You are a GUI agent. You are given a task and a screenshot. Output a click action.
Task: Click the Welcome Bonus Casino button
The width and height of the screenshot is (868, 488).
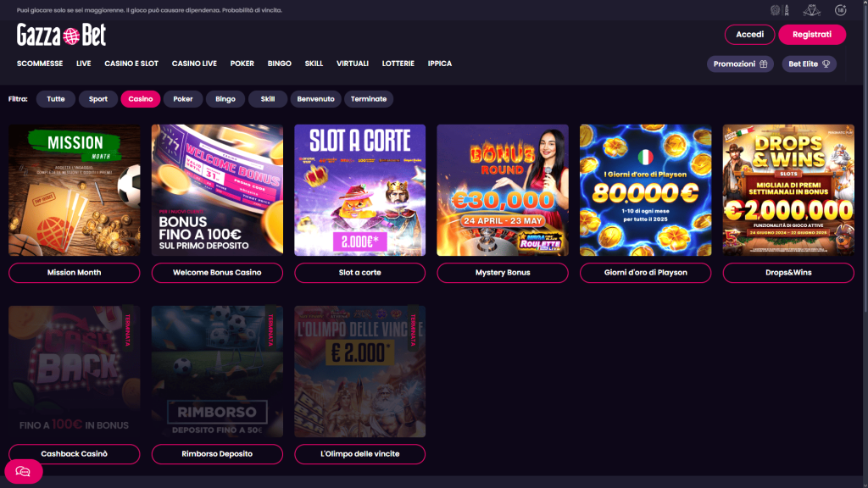pyautogui.click(x=217, y=273)
